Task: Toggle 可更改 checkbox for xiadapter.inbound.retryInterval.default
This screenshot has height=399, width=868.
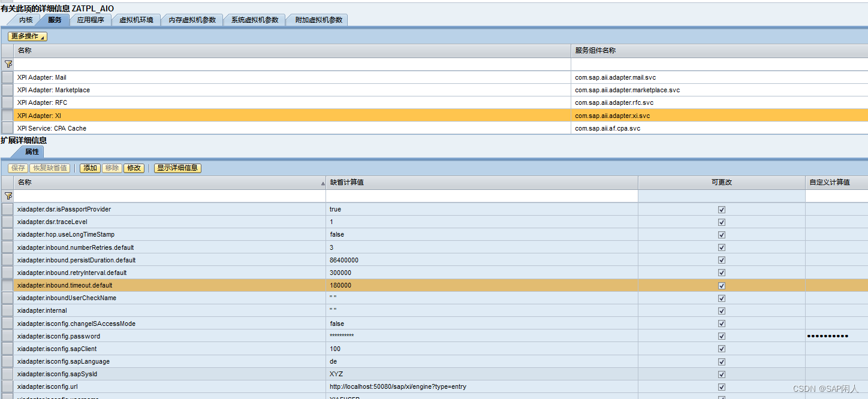Action: (x=721, y=273)
